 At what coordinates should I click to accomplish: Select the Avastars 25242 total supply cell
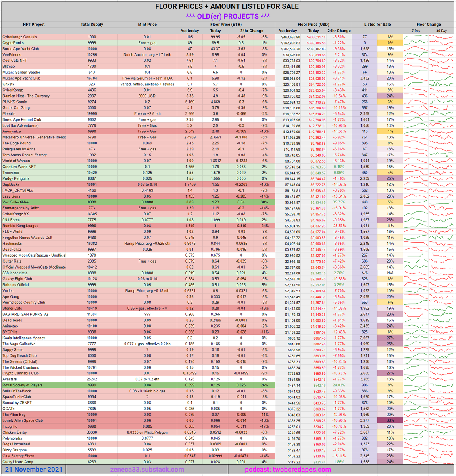92,379
